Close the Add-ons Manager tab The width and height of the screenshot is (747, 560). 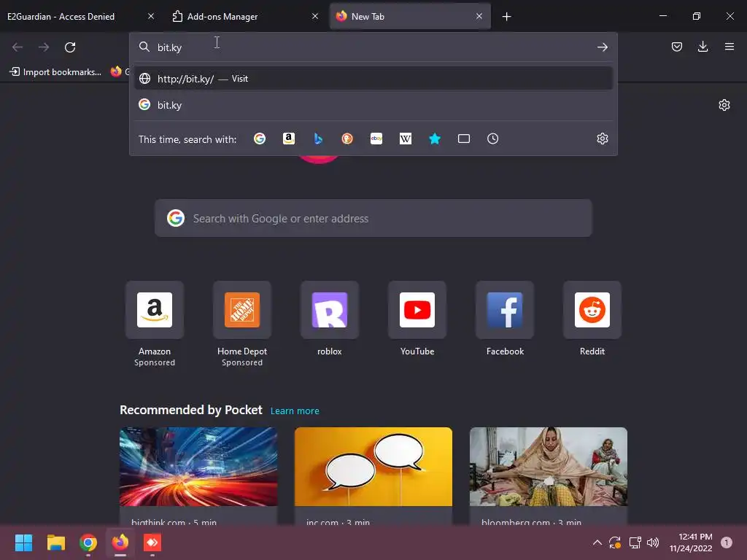(x=315, y=16)
